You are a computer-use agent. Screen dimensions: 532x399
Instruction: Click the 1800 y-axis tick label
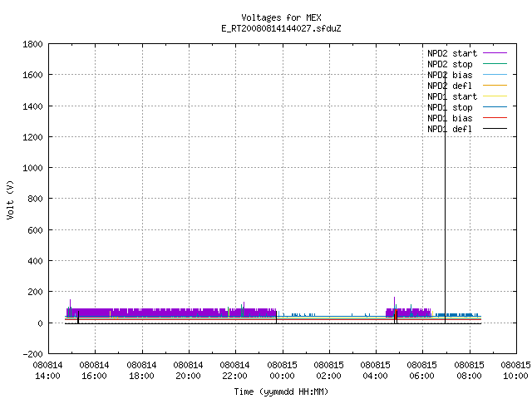click(32, 44)
